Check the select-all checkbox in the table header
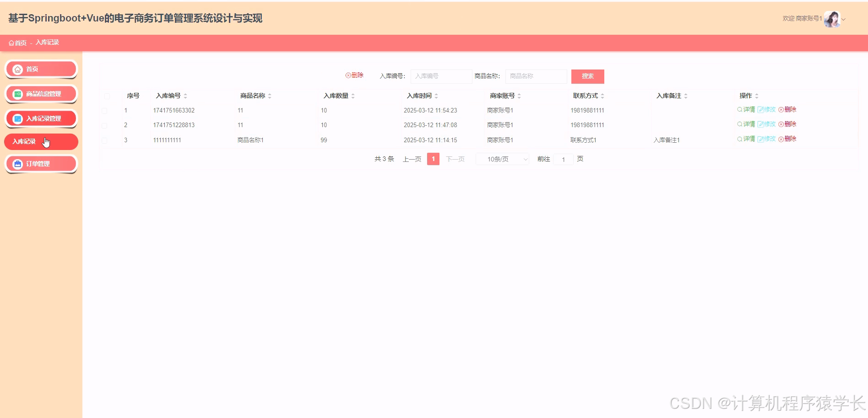Screen dimensions: 868x418 (x=108, y=96)
